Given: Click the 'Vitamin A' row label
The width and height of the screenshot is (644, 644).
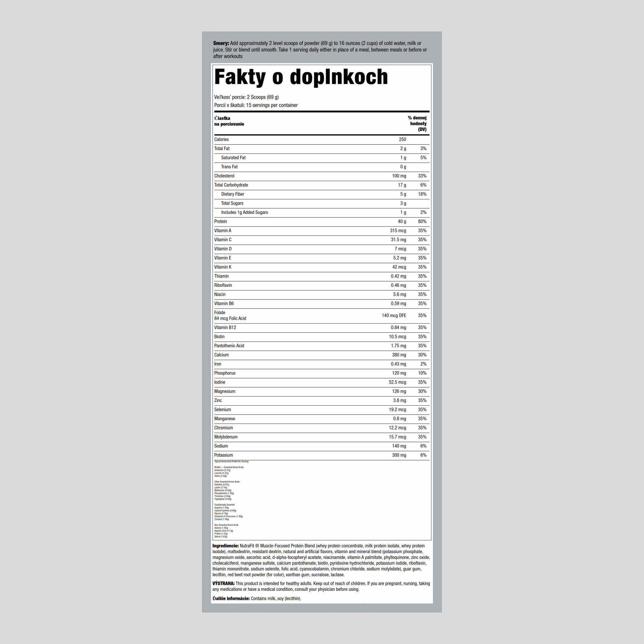Looking at the screenshot, I should click(223, 230).
